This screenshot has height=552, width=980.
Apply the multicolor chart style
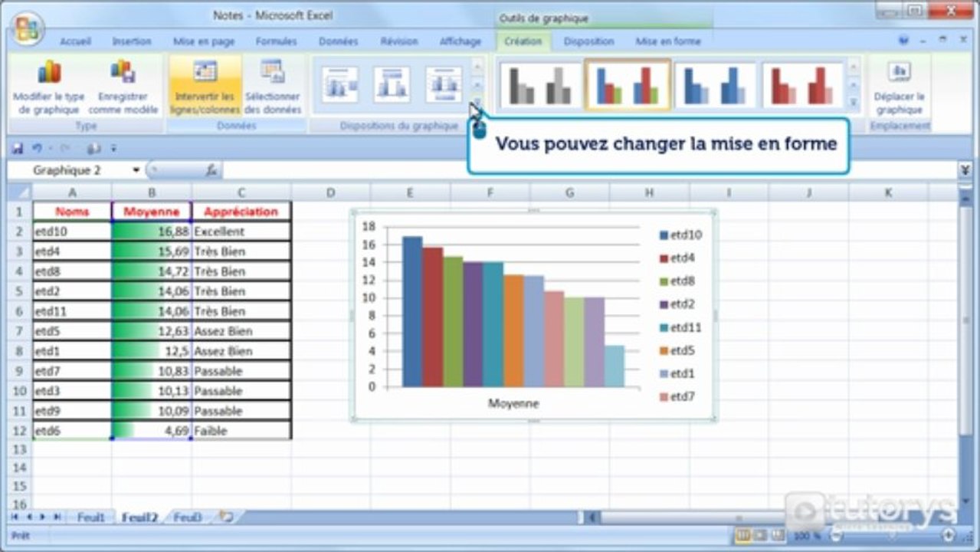click(x=628, y=85)
